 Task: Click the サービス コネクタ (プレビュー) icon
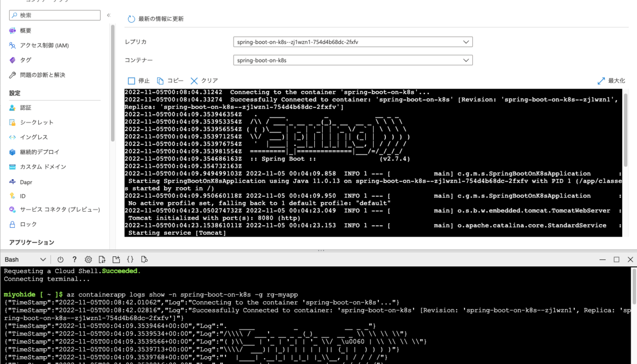click(13, 210)
